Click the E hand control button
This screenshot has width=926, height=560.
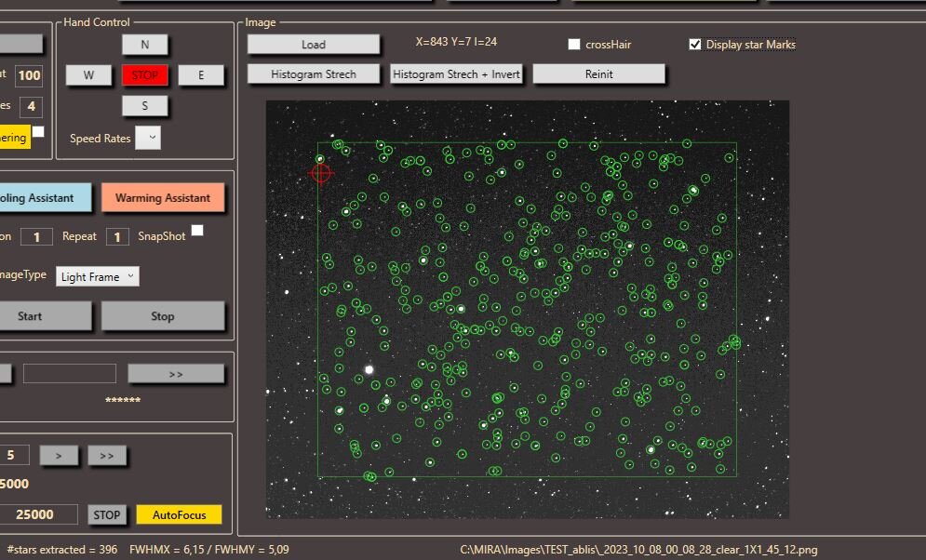201,75
